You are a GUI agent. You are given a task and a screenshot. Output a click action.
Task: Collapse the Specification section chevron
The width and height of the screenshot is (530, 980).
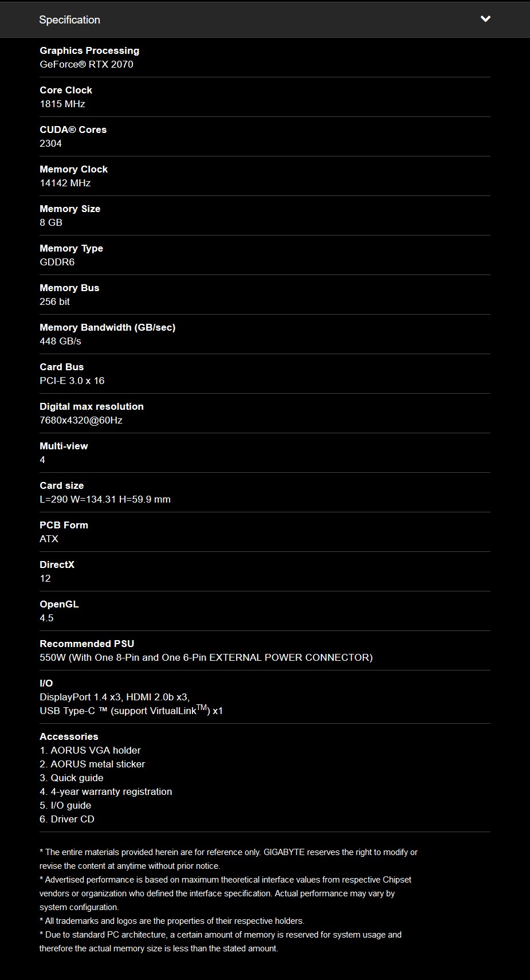[485, 19]
